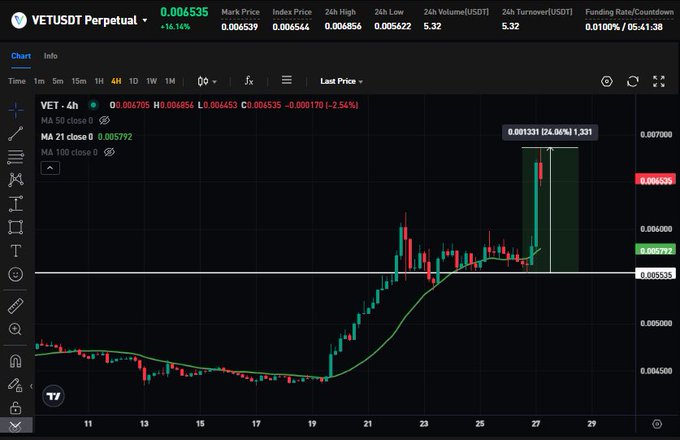The height and width of the screenshot is (440, 680).
Task: Collapse the left drawing toolbar arrow
Action: [x=31, y=386]
